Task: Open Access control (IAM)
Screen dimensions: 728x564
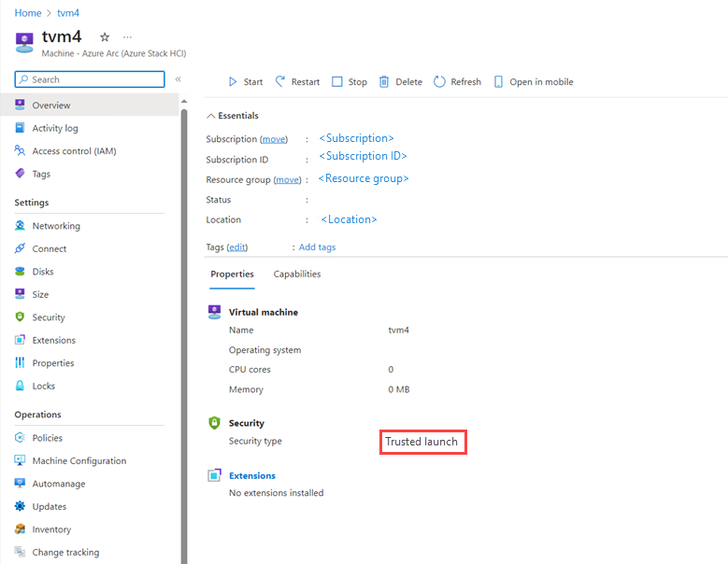Action: coord(74,151)
